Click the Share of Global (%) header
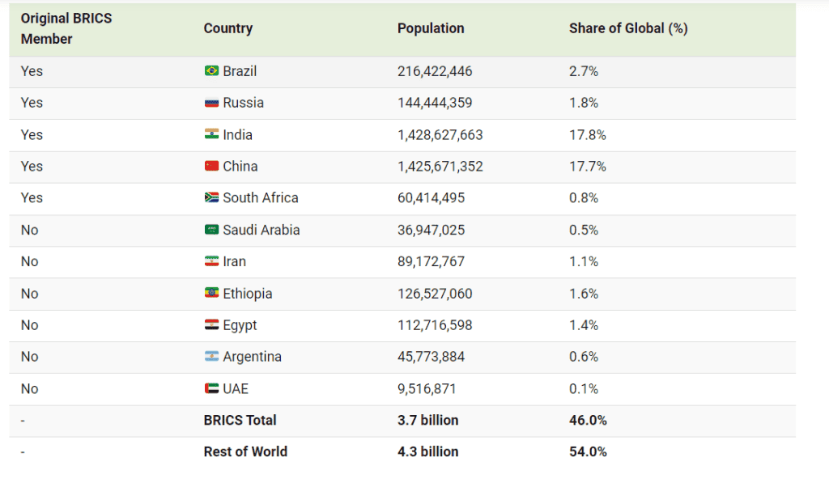This screenshot has width=829, height=504. point(628,28)
